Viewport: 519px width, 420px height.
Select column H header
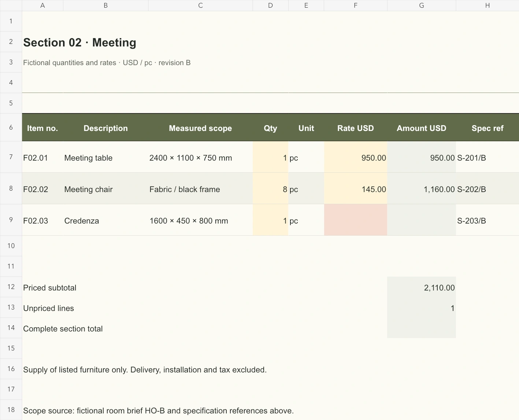pos(488,5)
